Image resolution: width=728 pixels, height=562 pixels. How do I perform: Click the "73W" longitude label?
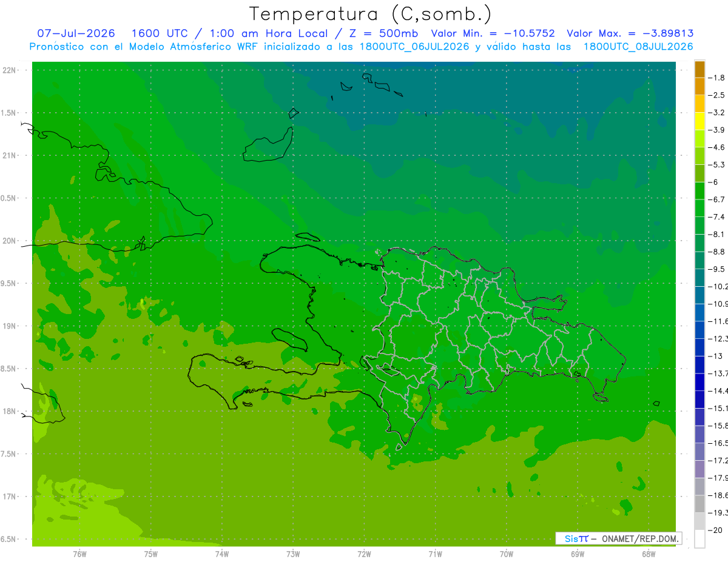click(x=293, y=554)
